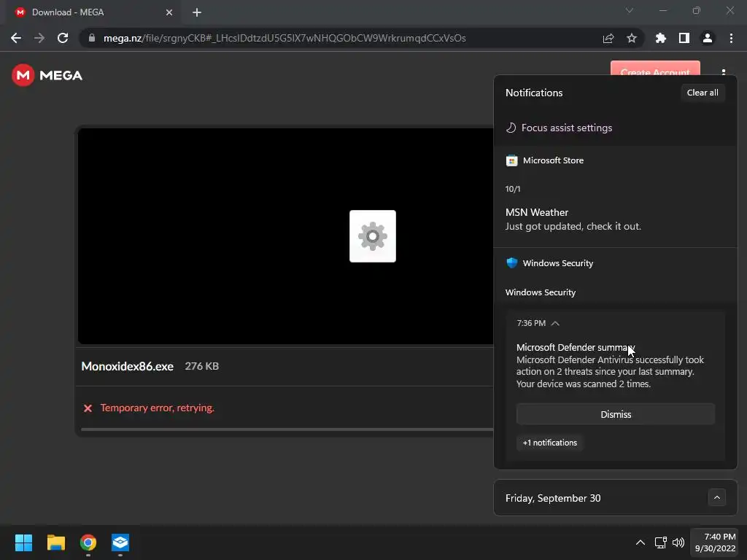747x560 pixels.
Task: Open the Chrome profile icon
Action: pyautogui.click(x=708, y=38)
